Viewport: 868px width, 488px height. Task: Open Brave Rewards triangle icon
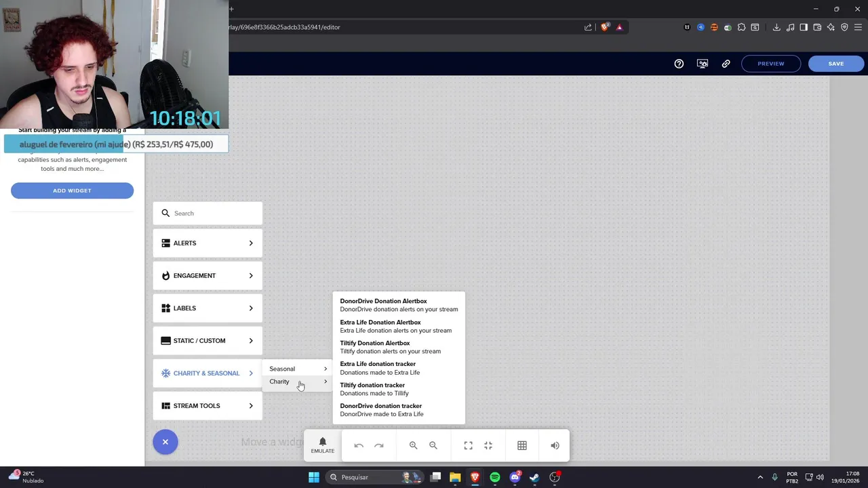coord(619,27)
